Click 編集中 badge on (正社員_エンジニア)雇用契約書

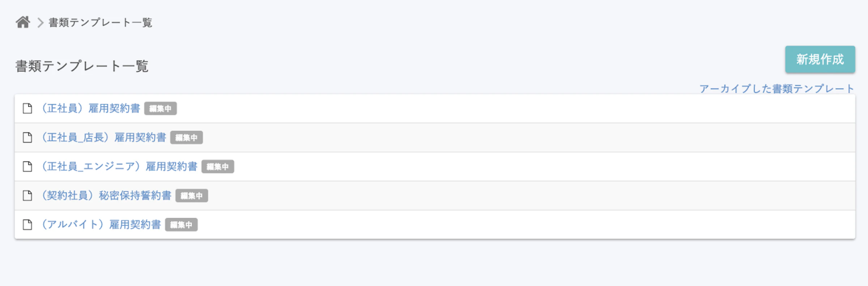click(x=217, y=167)
